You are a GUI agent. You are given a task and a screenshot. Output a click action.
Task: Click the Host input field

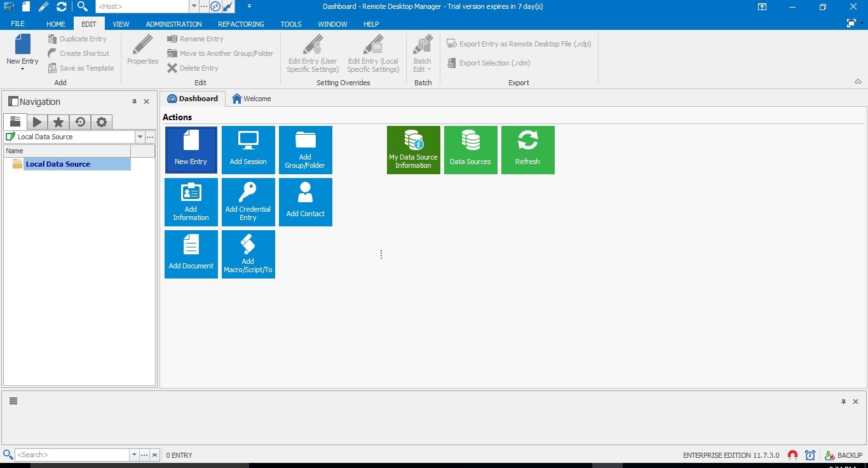pyautogui.click(x=142, y=6)
